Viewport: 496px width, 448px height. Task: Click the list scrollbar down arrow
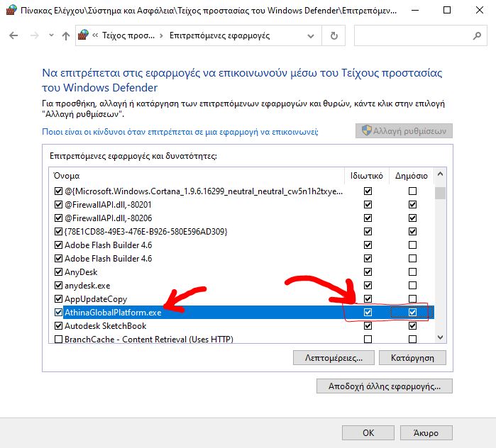coord(440,337)
